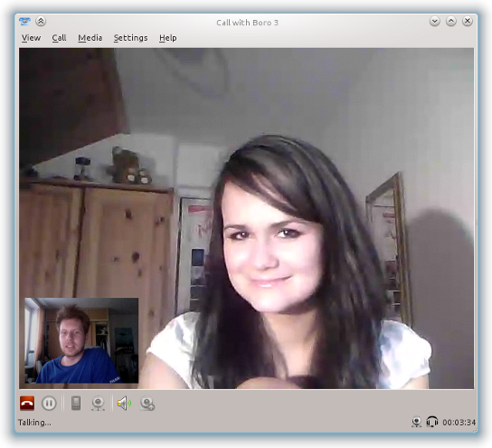Click the headset status bar icon

coord(432,422)
